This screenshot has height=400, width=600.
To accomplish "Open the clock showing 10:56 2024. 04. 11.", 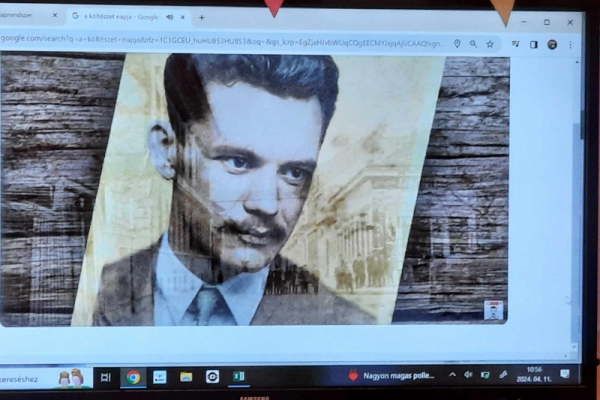I will point(534,374).
